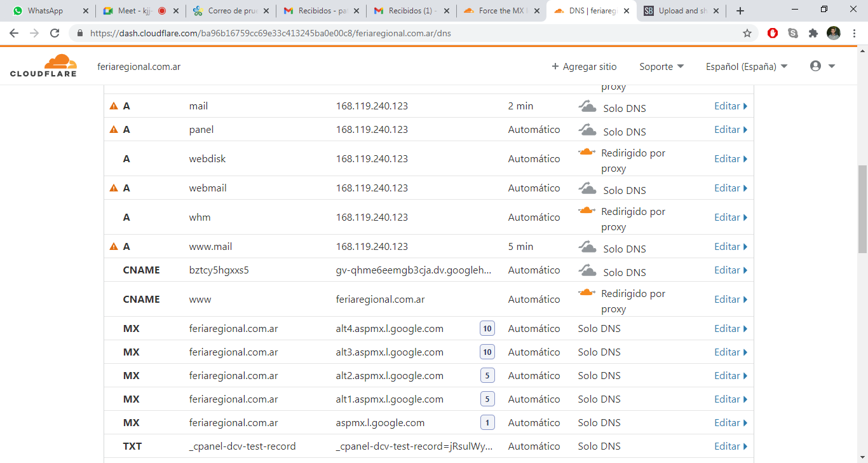Expand Editar for the webdisk A record
The height and width of the screenshot is (463, 868).
coord(731,159)
